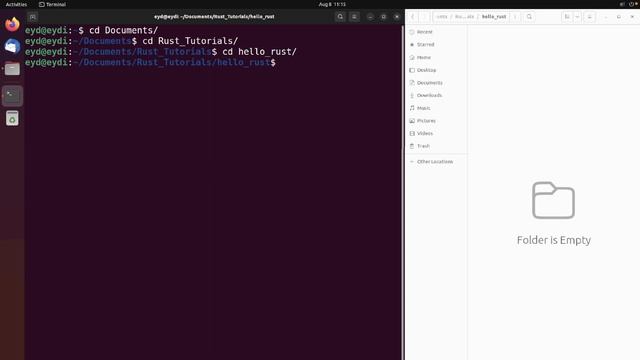Screen dimensions: 640x360
Task: Go back in the Files window
Action: pyautogui.click(x=413, y=17)
